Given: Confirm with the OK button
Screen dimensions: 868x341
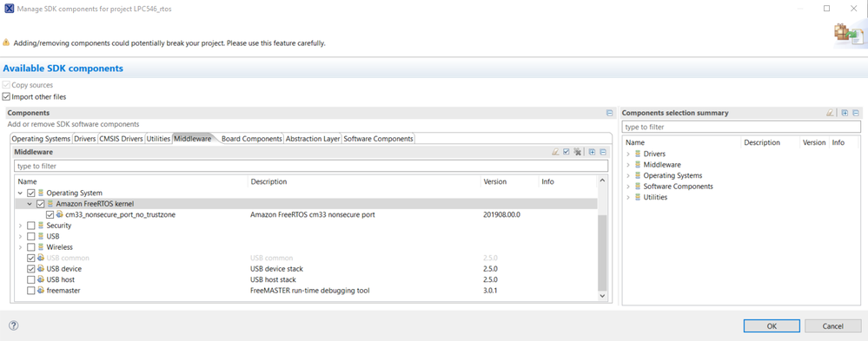Looking at the screenshot, I should pyautogui.click(x=772, y=326).
